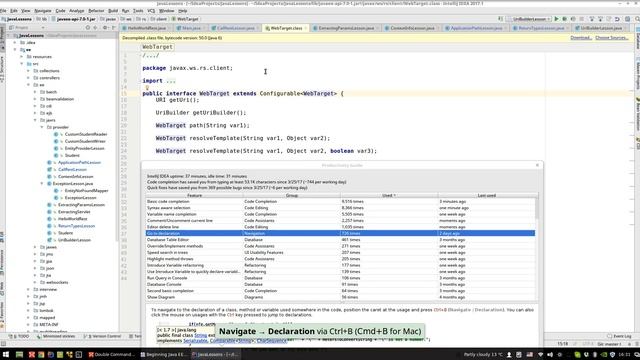Image resolution: width=640 pixels, height=360 pixels.
Task: Select CustomStudentReader in project tree
Action: 86,134
